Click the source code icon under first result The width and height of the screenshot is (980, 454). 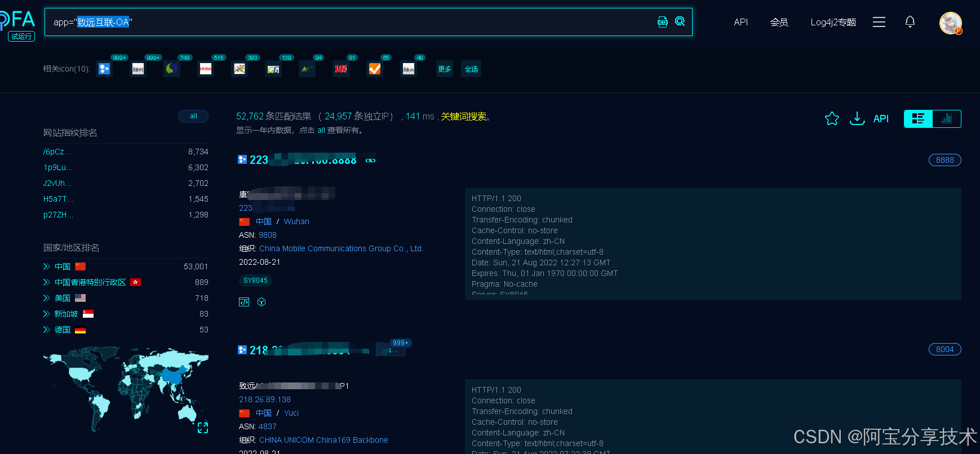(244, 302)
